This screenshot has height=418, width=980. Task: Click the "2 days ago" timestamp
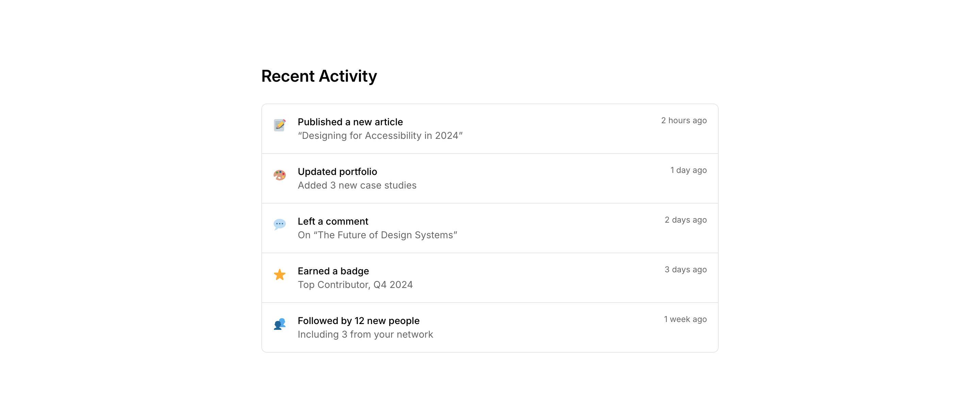coord(686,220)
